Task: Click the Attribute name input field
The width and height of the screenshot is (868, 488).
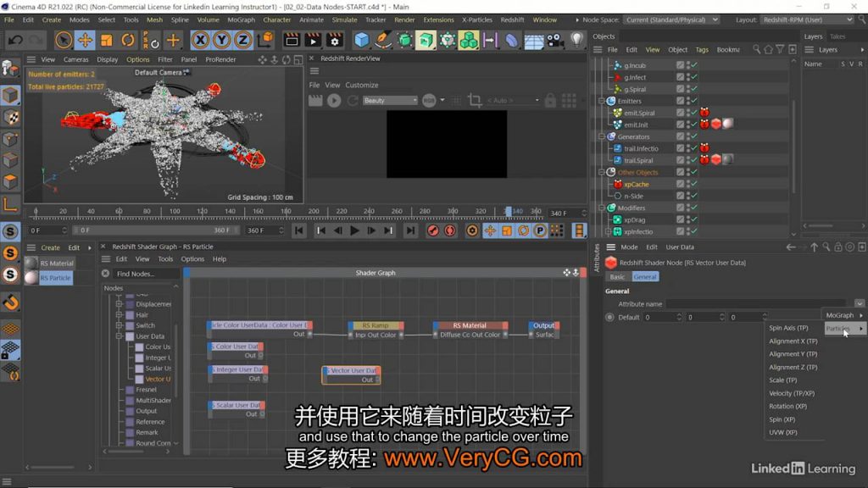Action: pyautogui.click(x=757, y=304)
